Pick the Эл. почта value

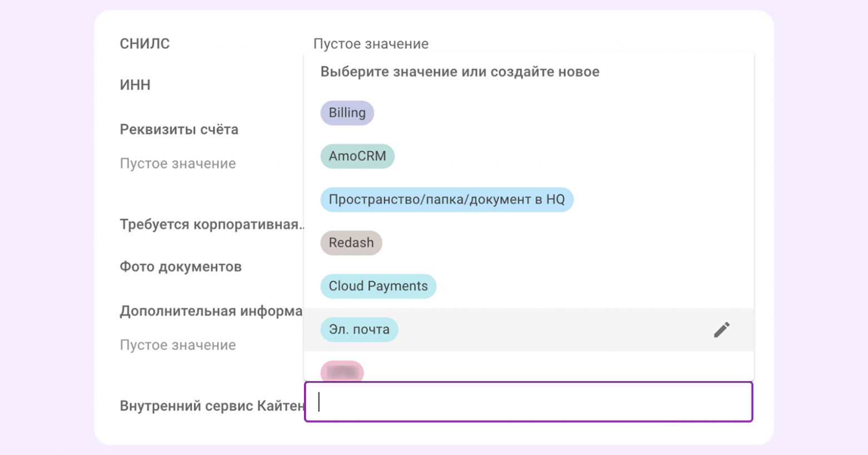coord(359,329)
